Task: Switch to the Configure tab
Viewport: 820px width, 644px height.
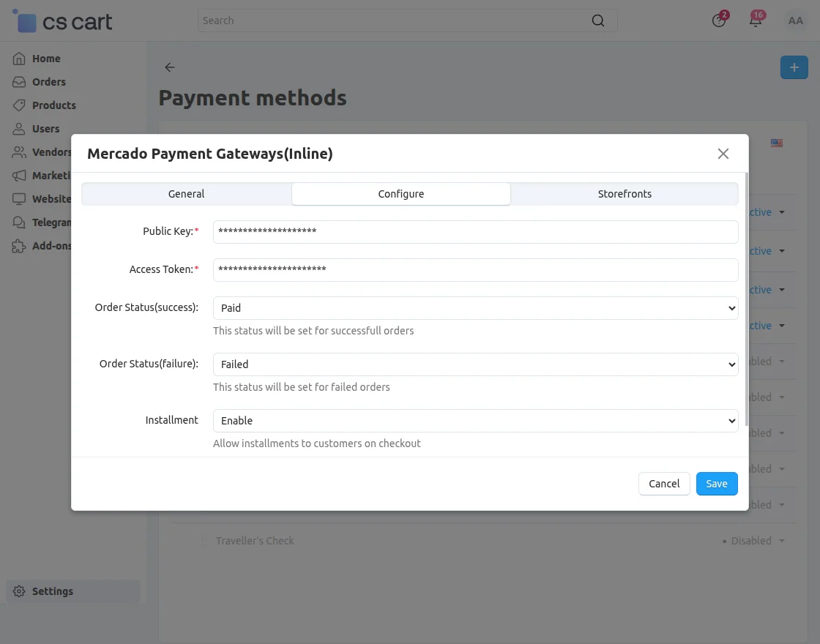Action: click(x=401, y=194)
